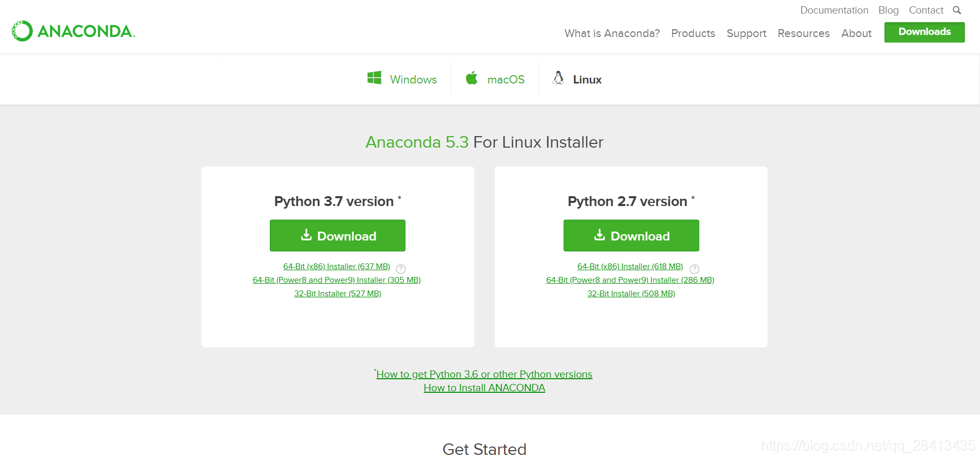This screenshot has height=458, width=980.
Task: Click the green Downloads button
Action: click(924, 32)
